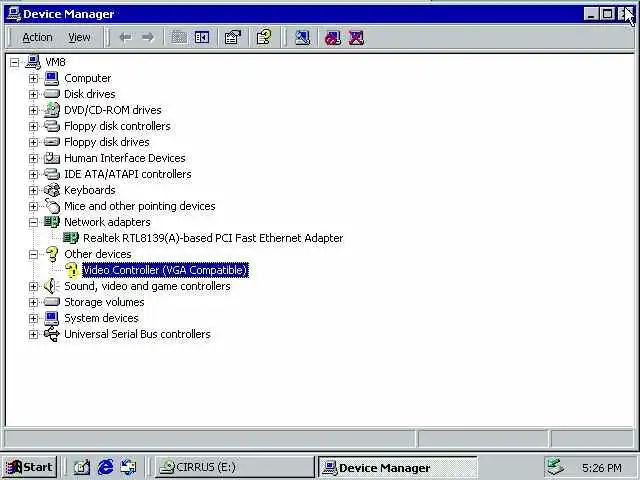The width and height of the screenshot is (640, 480).
Task: Collapse the Network adapters category
Action: [x=33, y=222]
